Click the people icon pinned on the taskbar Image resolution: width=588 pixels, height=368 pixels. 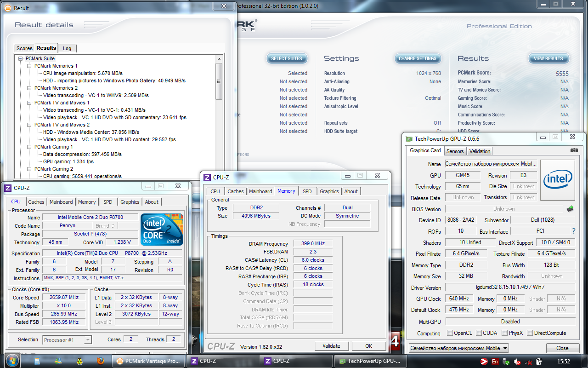(58, 361)
